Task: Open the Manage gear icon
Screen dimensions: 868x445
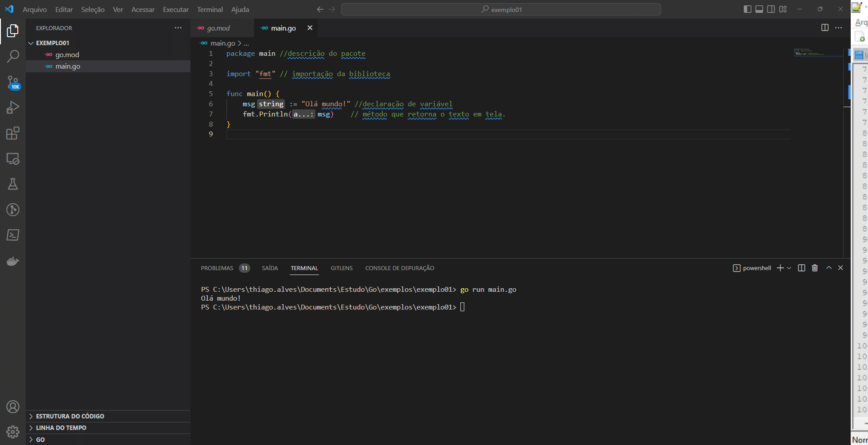Action: coord(13,432)
